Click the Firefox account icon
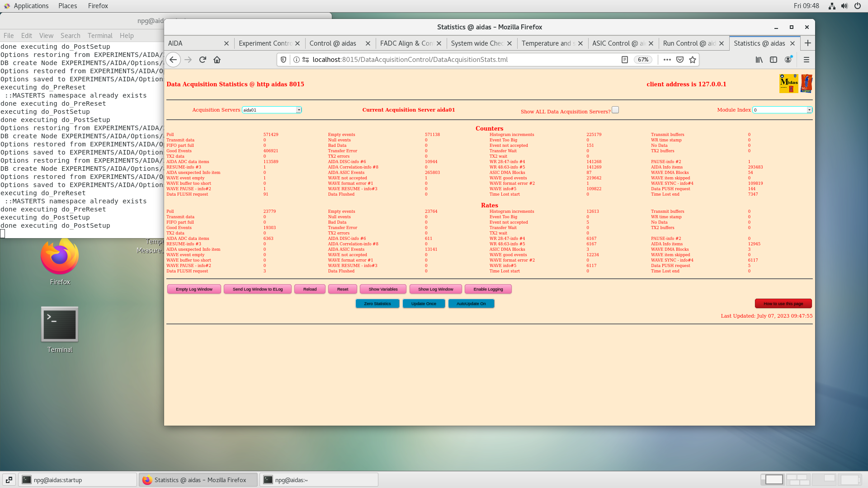The width and height of the screenshot is (868, 488). 788,60
